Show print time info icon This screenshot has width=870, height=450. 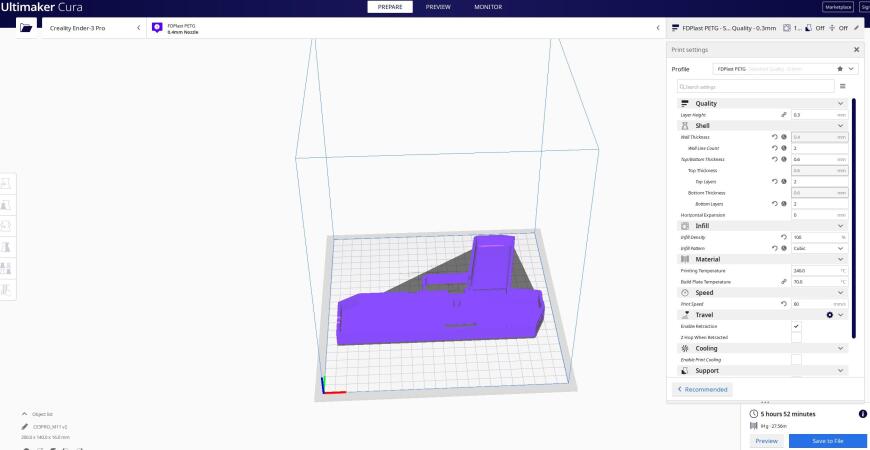click(863, 414)
